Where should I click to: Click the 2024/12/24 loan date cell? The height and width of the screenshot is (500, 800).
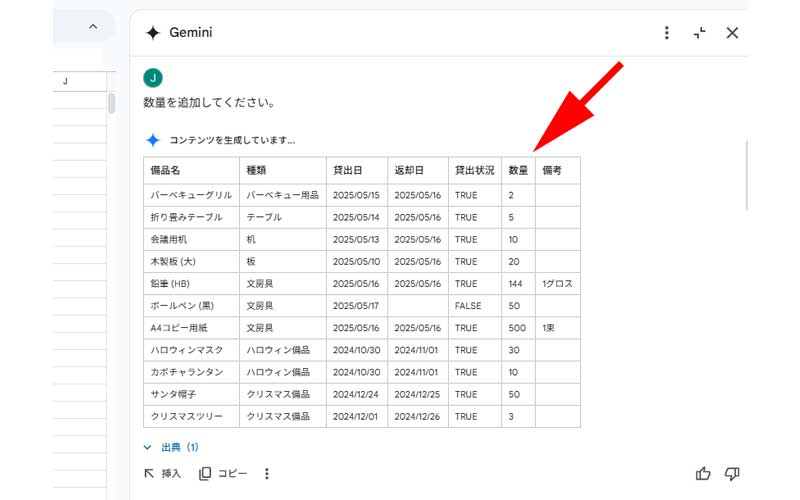[357, 394]
